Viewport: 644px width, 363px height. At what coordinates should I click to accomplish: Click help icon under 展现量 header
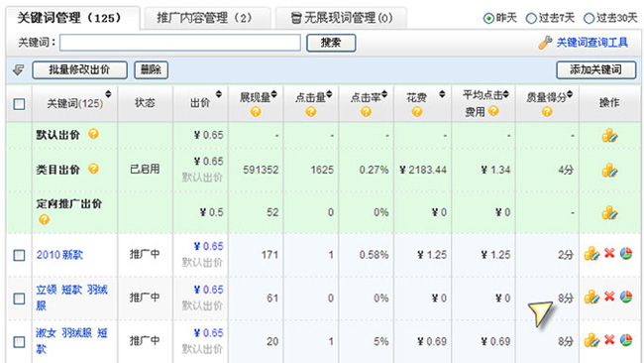256,111
